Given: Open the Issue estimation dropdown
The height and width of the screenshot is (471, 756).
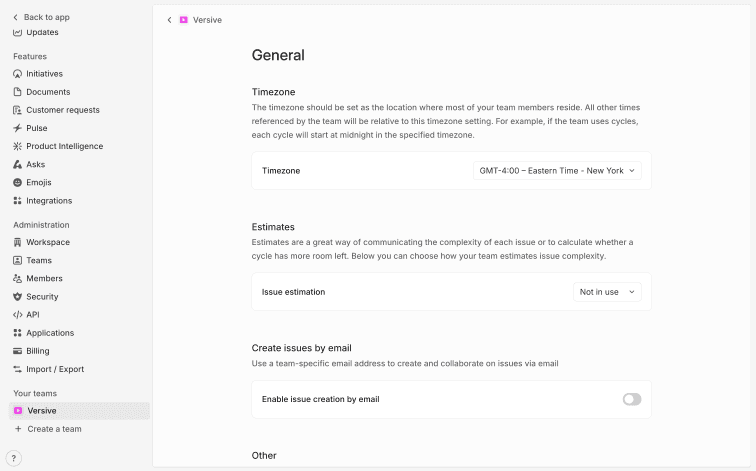Looking at the screenshot, I should (606, 292).
